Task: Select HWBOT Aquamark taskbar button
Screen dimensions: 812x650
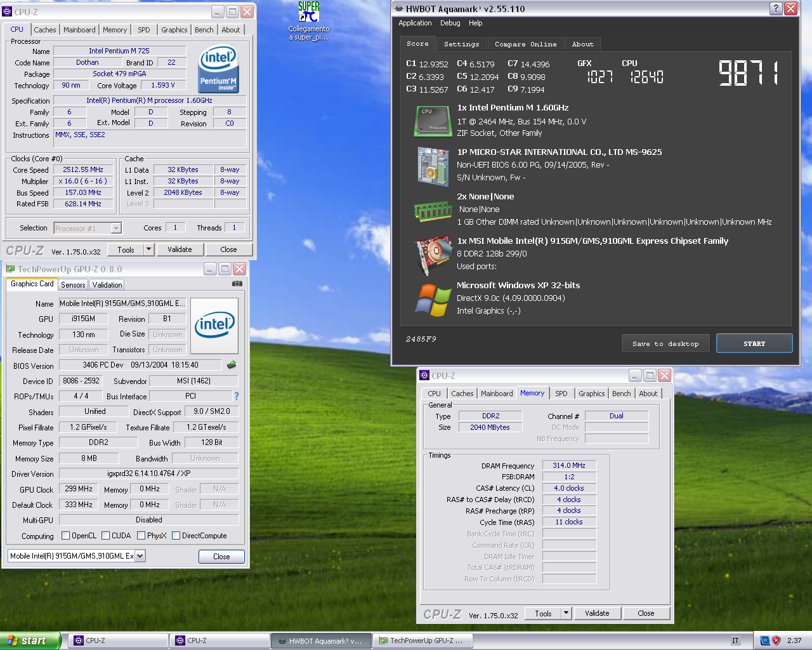Action: [320, 640]
